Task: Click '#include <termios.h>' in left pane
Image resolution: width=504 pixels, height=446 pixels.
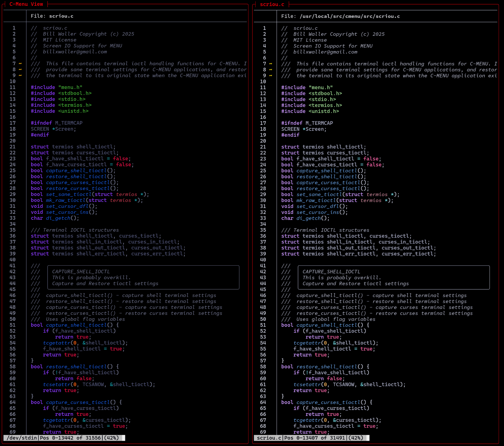Action: [61, 105]
